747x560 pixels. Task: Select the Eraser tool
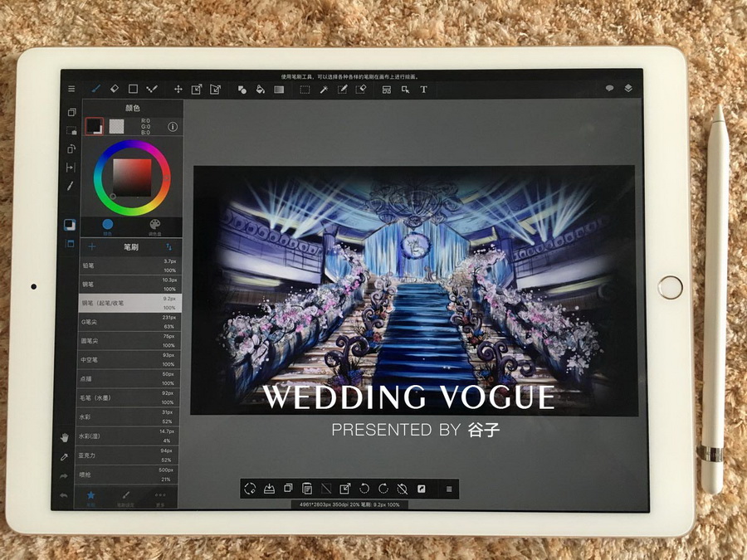coord(115,89)
